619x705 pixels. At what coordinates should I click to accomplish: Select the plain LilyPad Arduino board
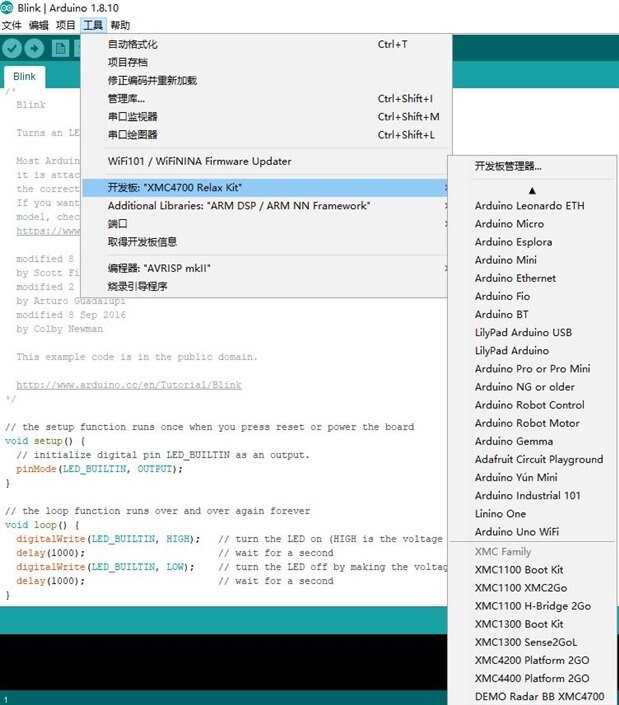pos(533,350)
